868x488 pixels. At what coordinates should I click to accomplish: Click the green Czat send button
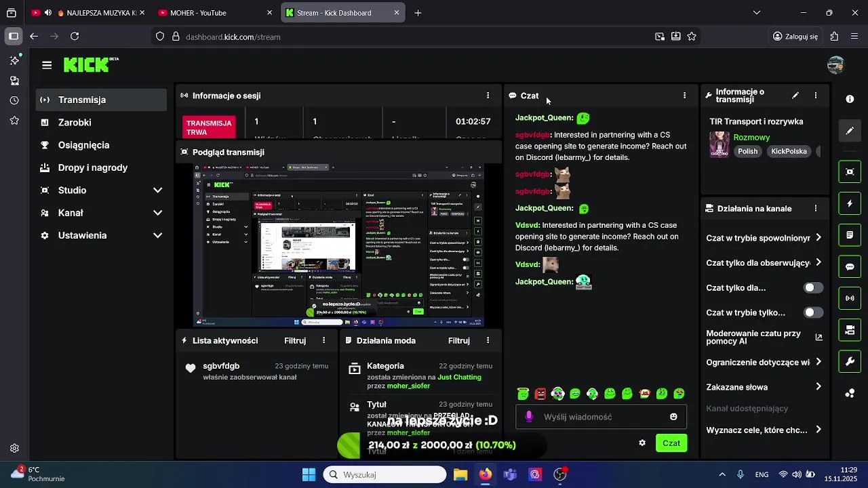tap(671, 443)
